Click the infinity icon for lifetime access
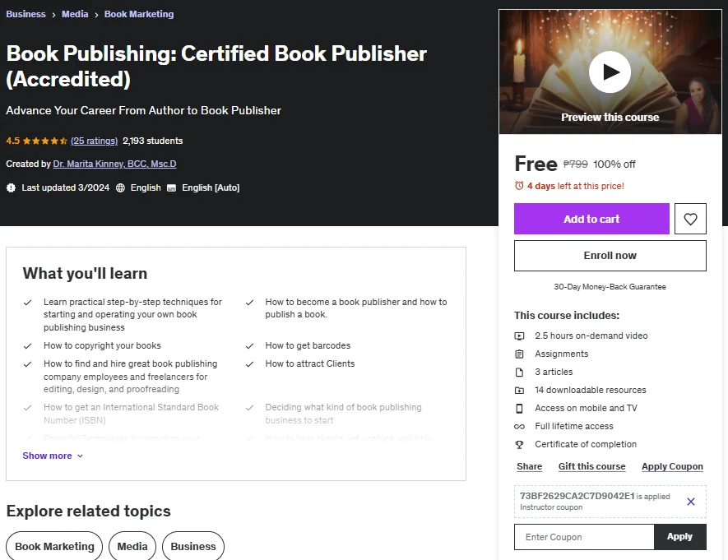 (519, 427)
